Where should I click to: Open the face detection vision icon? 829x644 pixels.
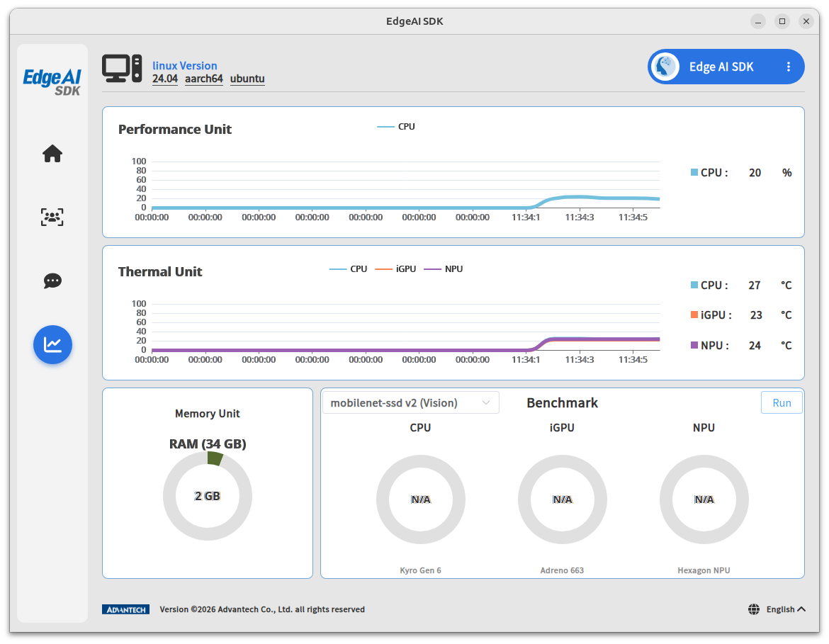52,217
